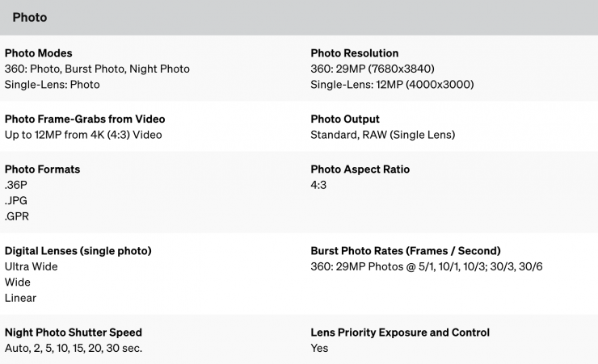Click the .JPG format entry
The image size is (598, 364).
[17, 200]
